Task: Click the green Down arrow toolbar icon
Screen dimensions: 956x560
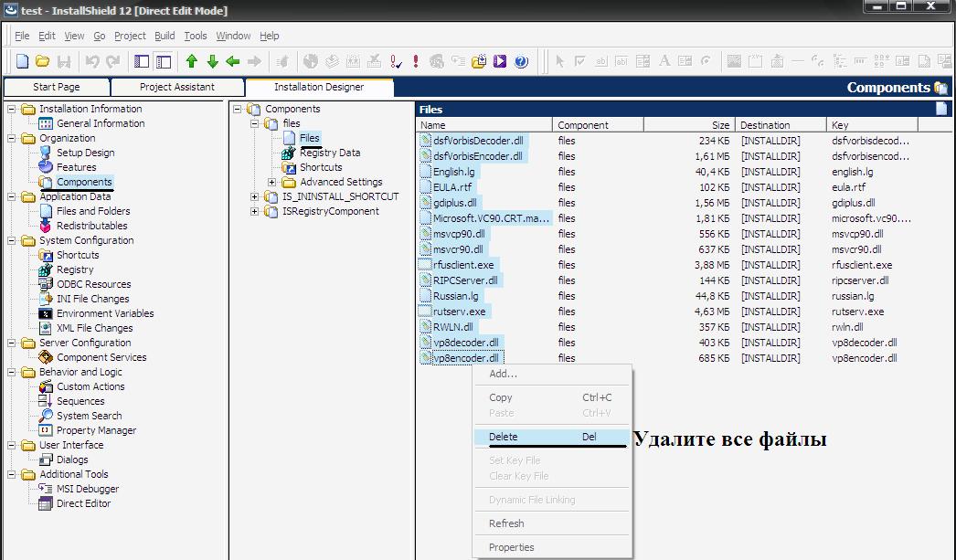Action: coord(213,61)
